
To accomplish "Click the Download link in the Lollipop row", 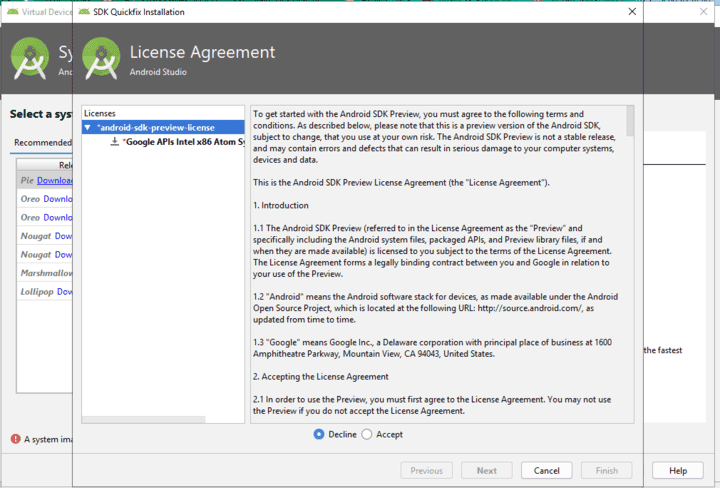I will [x=65, y=292].
